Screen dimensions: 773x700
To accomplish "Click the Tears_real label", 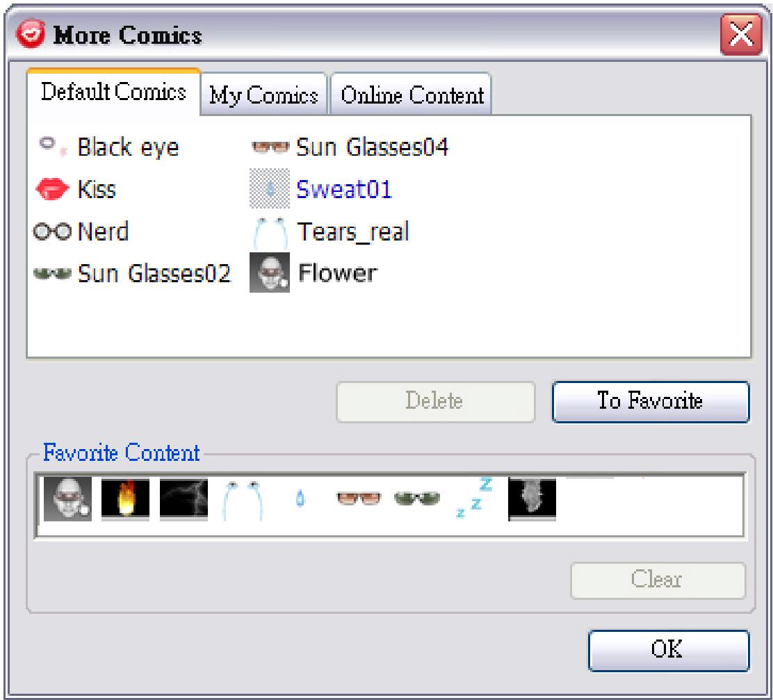I will [353, 231].
